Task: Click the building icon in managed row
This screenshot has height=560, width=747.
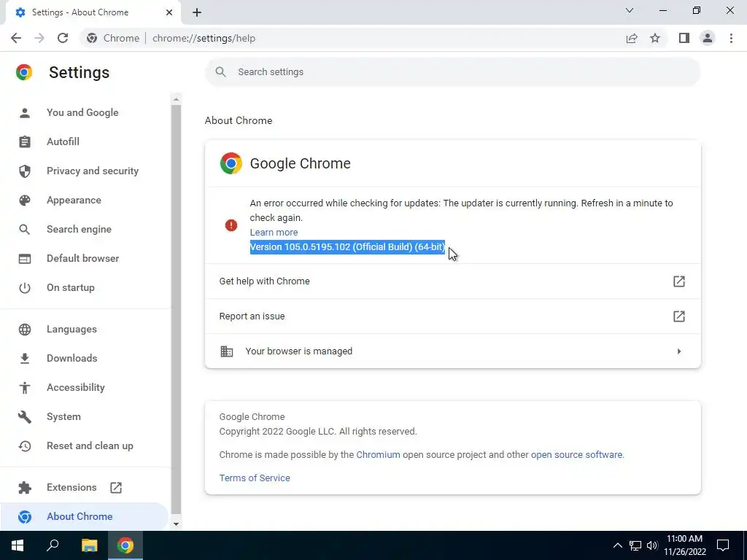Action: [227, 351]
